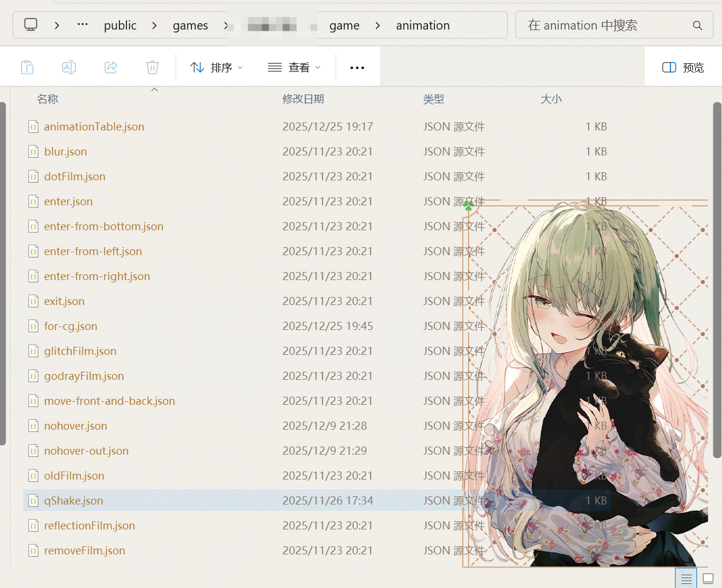This screenshot has width=722, height=588.
Task: Click the Rename icon in toolbar
Action: pyautogui.click(x=69, y=67)
